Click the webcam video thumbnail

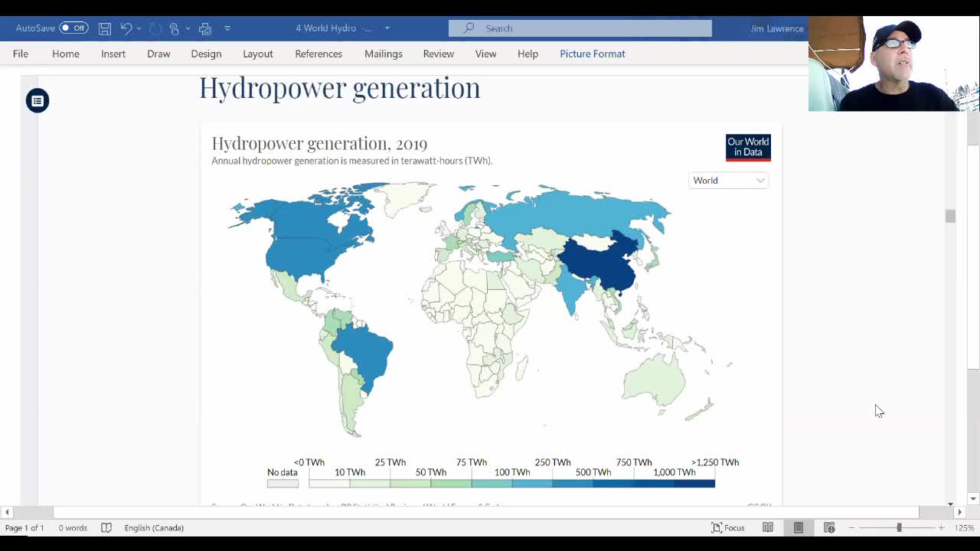(x=893, y=64)
